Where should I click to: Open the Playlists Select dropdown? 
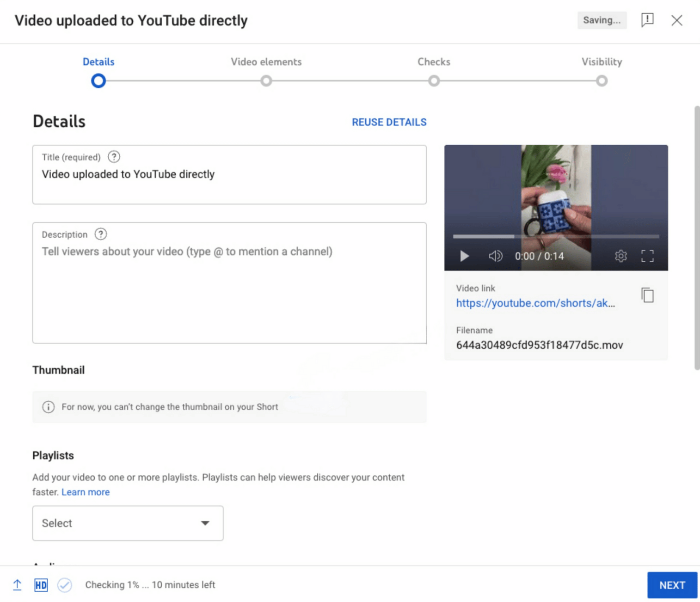[128, 523]
